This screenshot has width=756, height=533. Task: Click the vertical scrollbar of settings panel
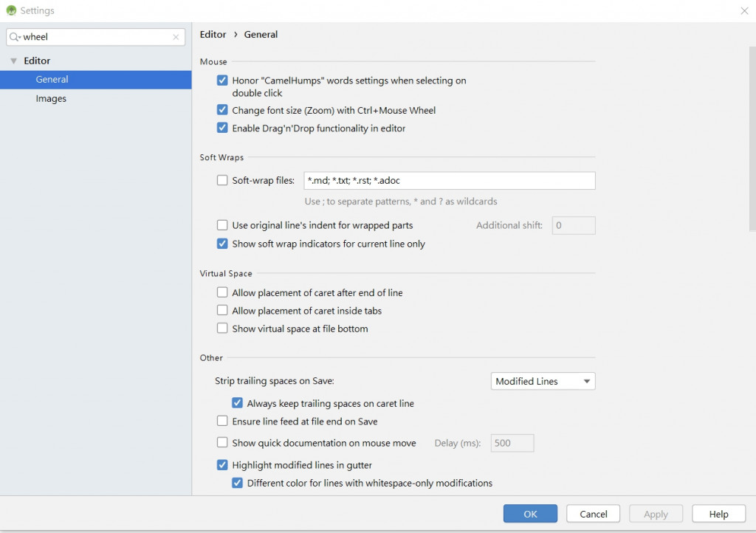click(752, 140)
